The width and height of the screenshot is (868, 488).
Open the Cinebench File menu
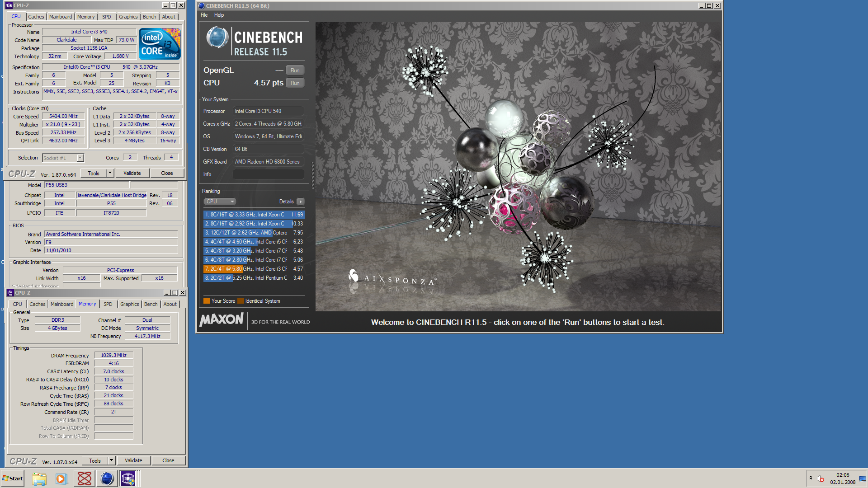point(204,15)
